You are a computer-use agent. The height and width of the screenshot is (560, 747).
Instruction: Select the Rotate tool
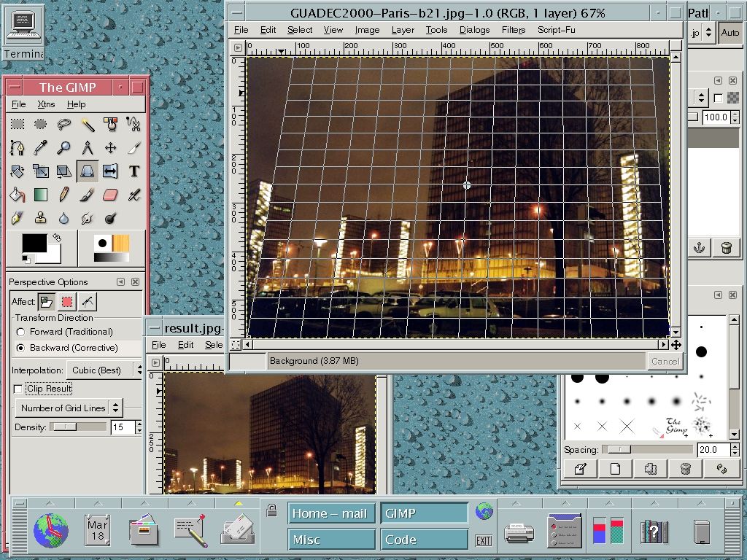coord(18,171)
